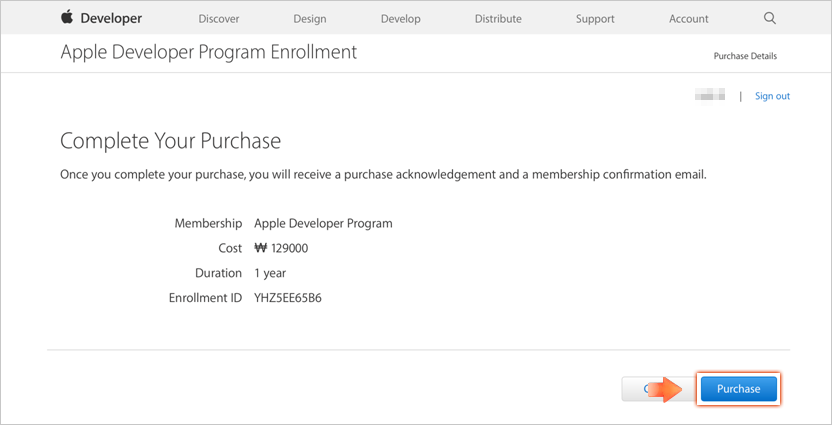Click the purchase acknowledgement description sentence
The height and width of the screenshot is (425, 832).
[x=384, y=175]
